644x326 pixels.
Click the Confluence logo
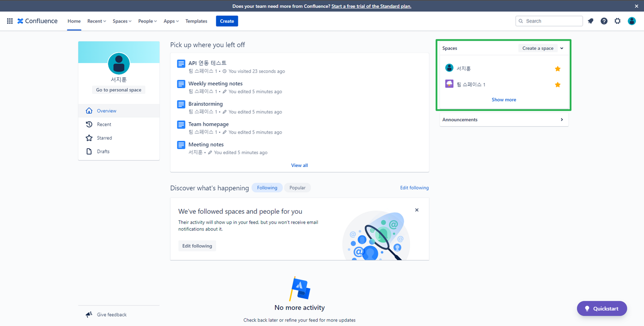37,21
